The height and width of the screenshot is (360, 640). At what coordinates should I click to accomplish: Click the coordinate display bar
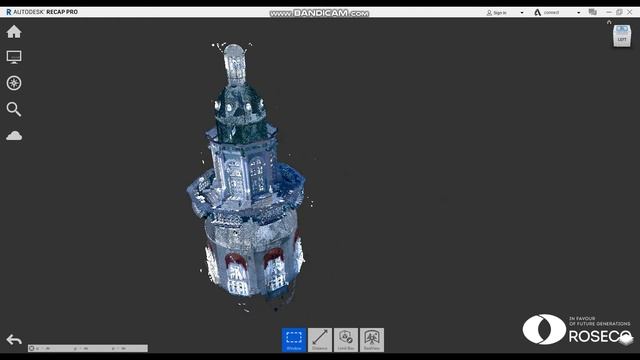tap(88, 348)
